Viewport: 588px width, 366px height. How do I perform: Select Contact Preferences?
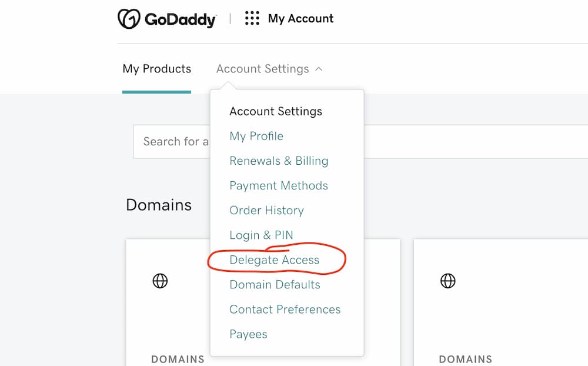click(285, 310)
